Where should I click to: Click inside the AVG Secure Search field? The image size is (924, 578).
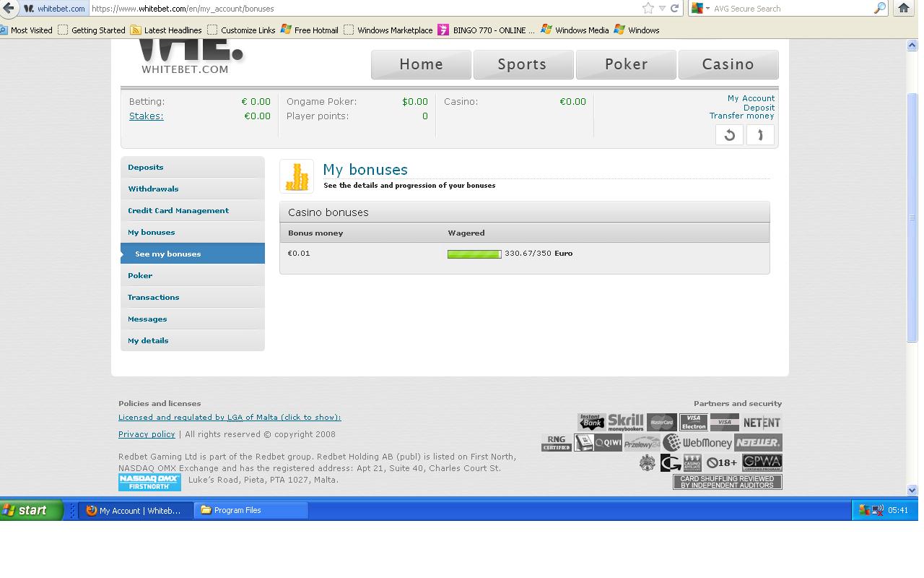[792, 9]
